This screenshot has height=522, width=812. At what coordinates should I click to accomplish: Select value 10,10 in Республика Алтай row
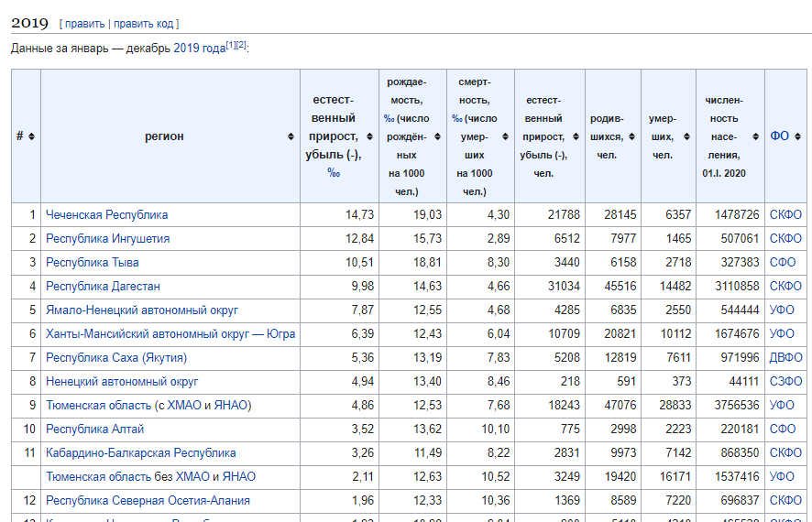pyautogui.click(x=496, y=429)
